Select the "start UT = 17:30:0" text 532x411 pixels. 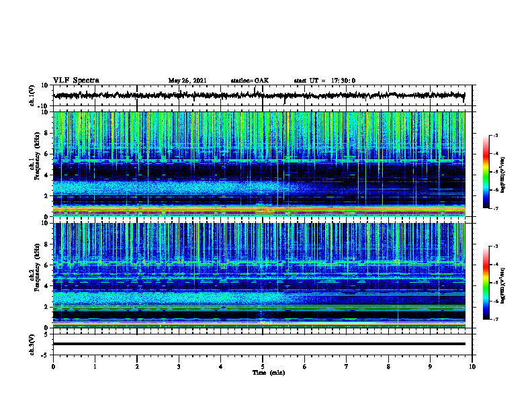pyautogui.click(x=324, y=81)
